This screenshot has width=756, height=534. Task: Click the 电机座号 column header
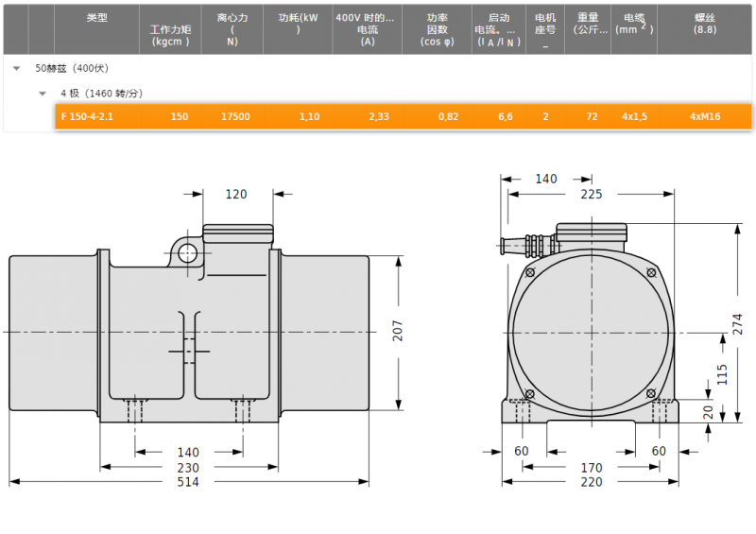point(545,29)
